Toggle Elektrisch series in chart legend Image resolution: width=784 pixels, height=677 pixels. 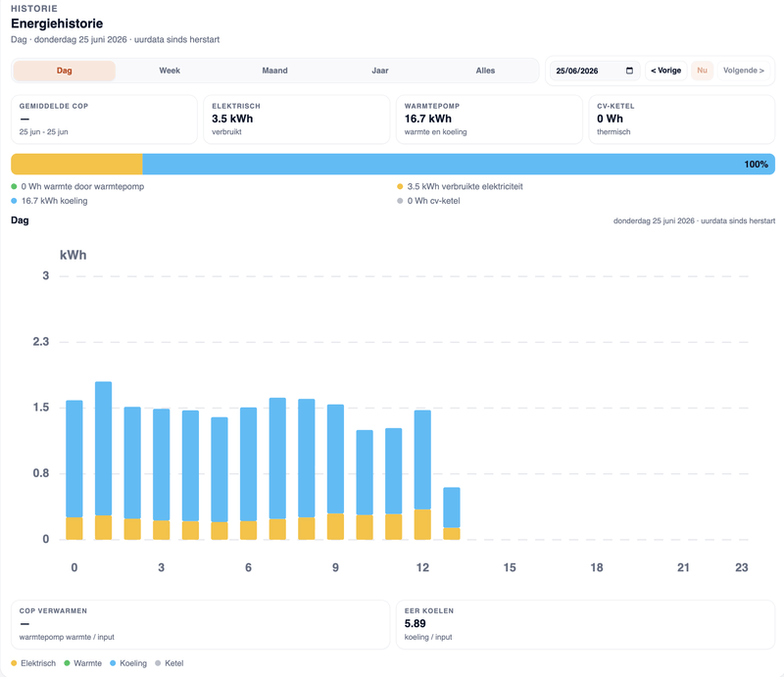[33, 663]
